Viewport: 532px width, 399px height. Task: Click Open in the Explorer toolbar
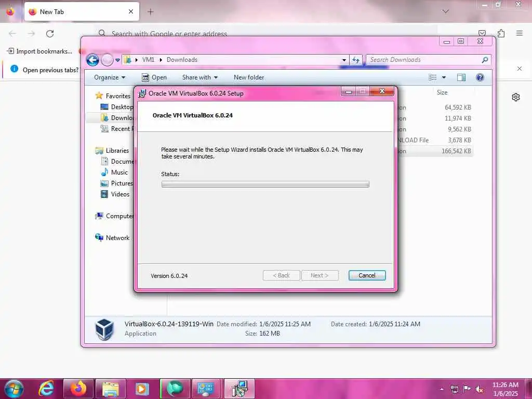pos(154,77)
